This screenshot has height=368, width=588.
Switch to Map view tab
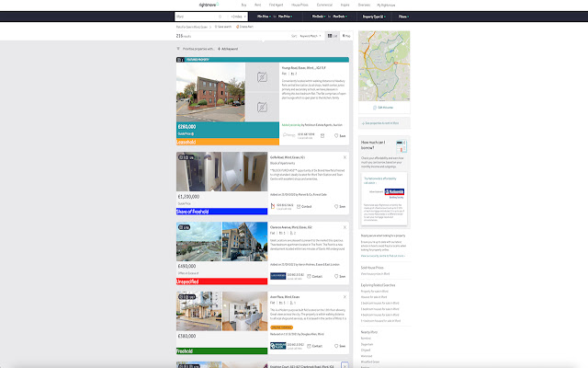pos(346,36)
